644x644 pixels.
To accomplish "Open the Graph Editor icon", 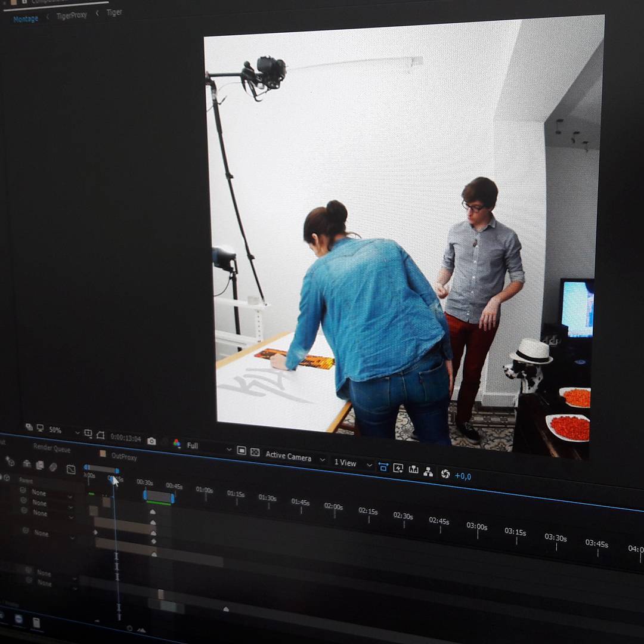I will [x=71, y=469].
